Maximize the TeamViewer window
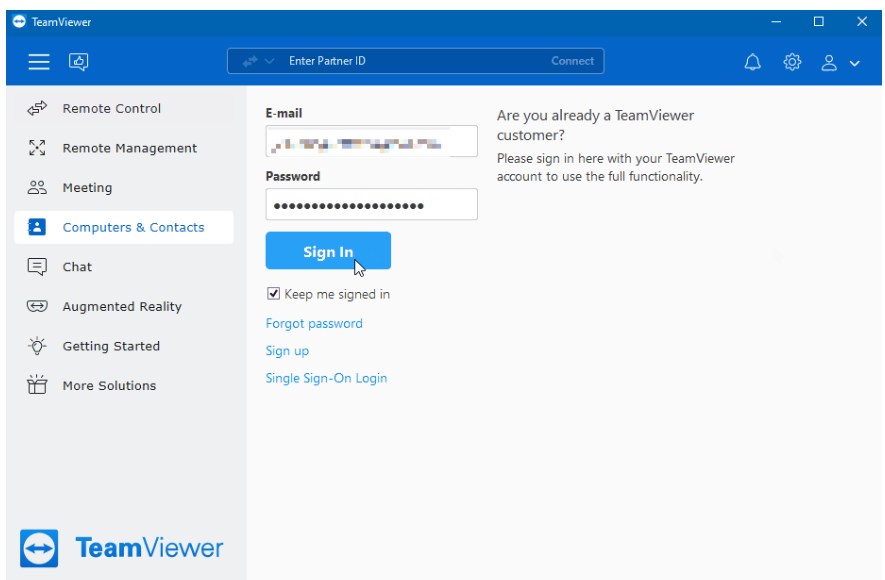The height and width of the screenshot is (580, 885). tap(818, 21)
